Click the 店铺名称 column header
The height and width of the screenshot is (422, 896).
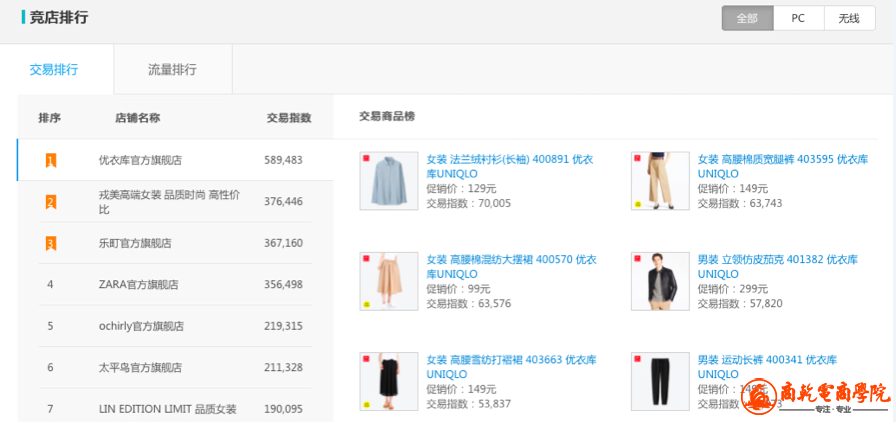click(138, 118)
